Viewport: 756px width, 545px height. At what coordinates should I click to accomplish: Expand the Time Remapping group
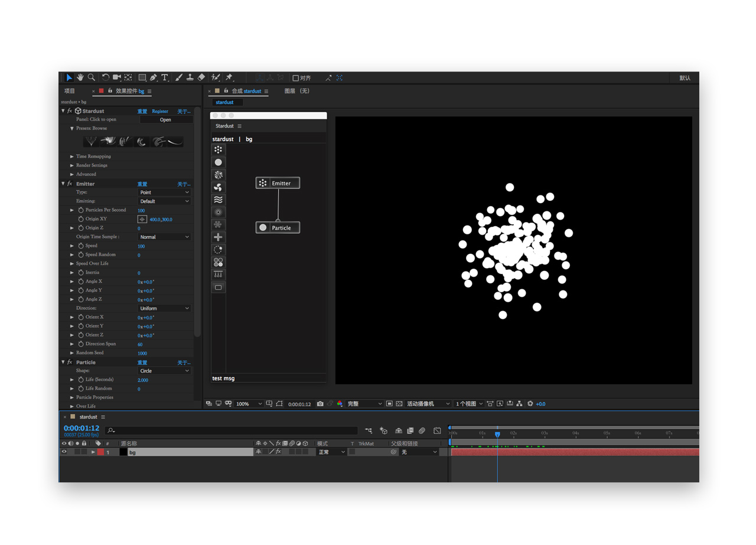coord(72,156)
